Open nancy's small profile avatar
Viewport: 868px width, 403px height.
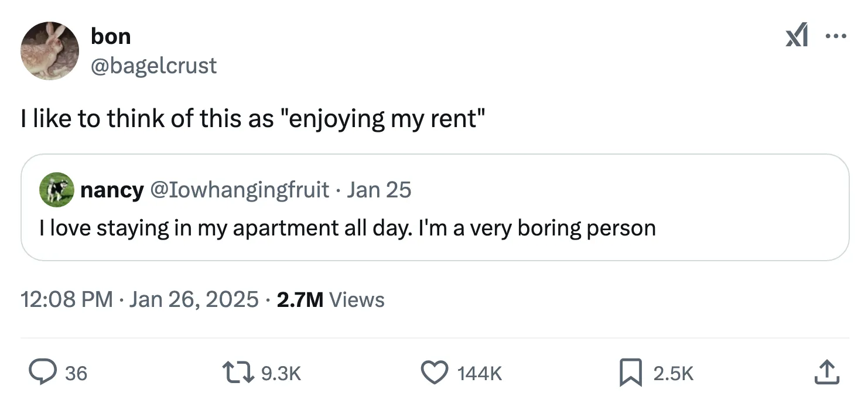pyautogui.click(x=56, y=190)
